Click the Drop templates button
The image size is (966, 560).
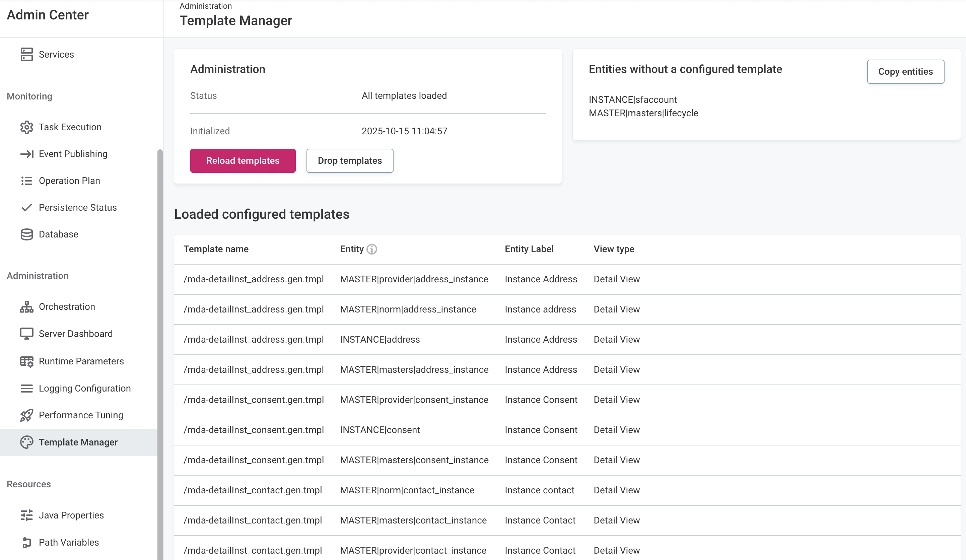(x=350, y=161)
